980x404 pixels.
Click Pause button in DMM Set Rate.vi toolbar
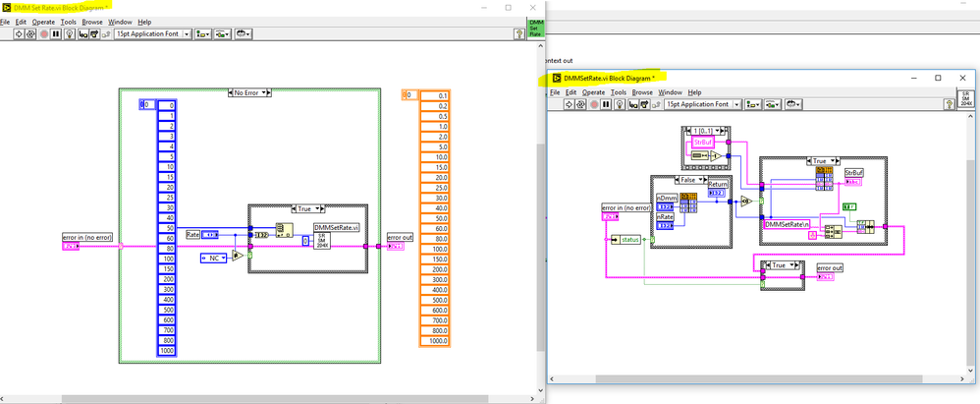tap(55, 33)
